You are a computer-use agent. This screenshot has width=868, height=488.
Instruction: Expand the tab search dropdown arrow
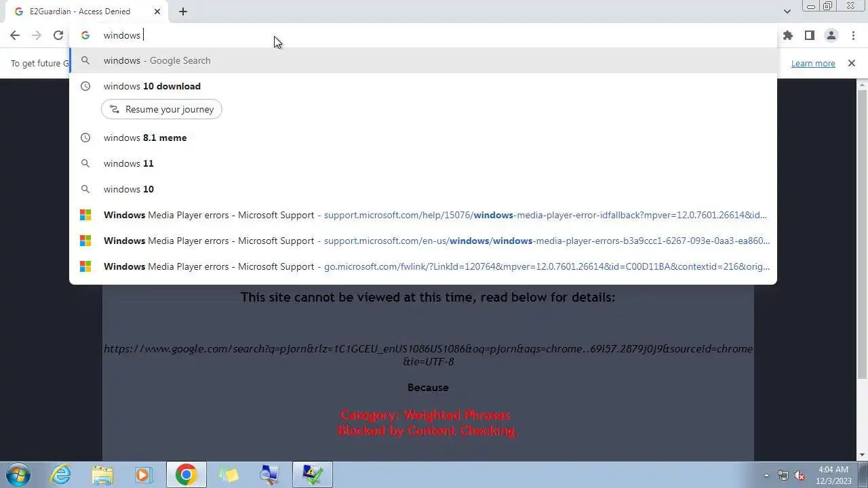click(787, 12)
